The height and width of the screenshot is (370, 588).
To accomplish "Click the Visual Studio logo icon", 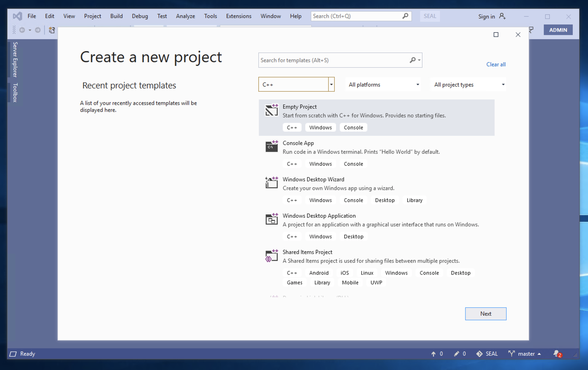I will tap(17, 16).
